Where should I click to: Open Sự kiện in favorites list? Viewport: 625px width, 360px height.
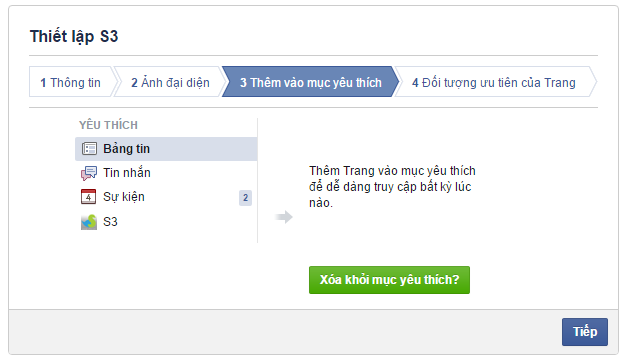click(166, 197)
